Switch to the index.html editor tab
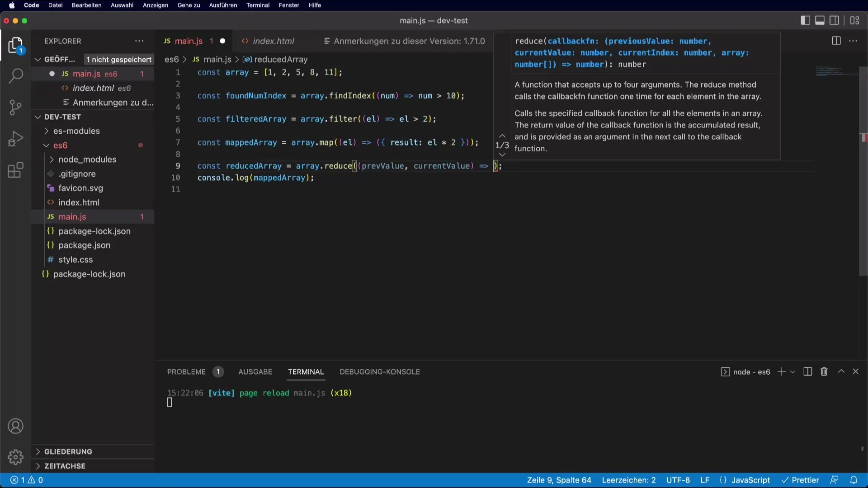The image size is (868, 488). click(x=273, y=41)
